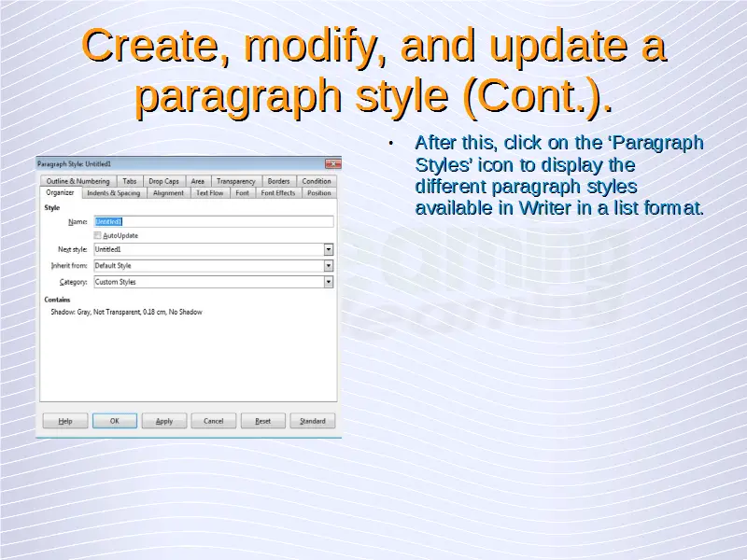Open the Text Flow tab
747x560 pixels.
209,193
